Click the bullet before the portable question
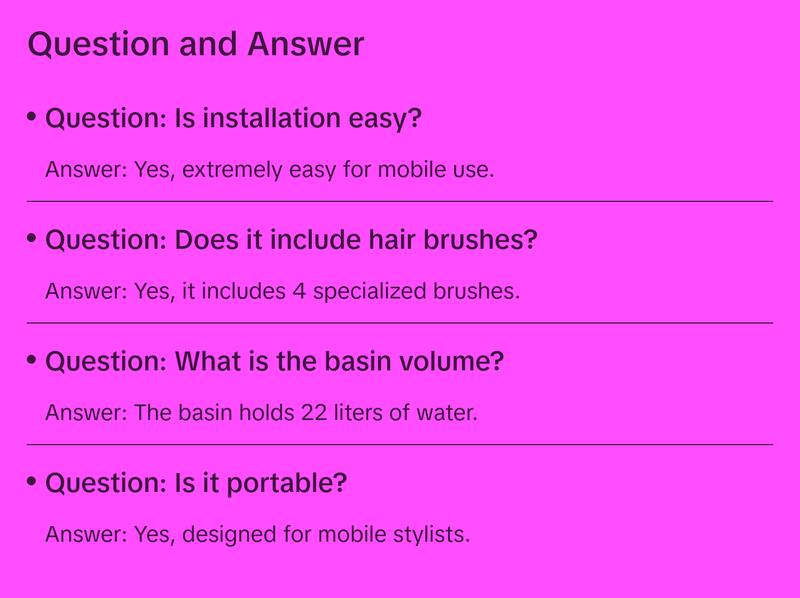The image size is (800, 598). click(x=32, y=480)
